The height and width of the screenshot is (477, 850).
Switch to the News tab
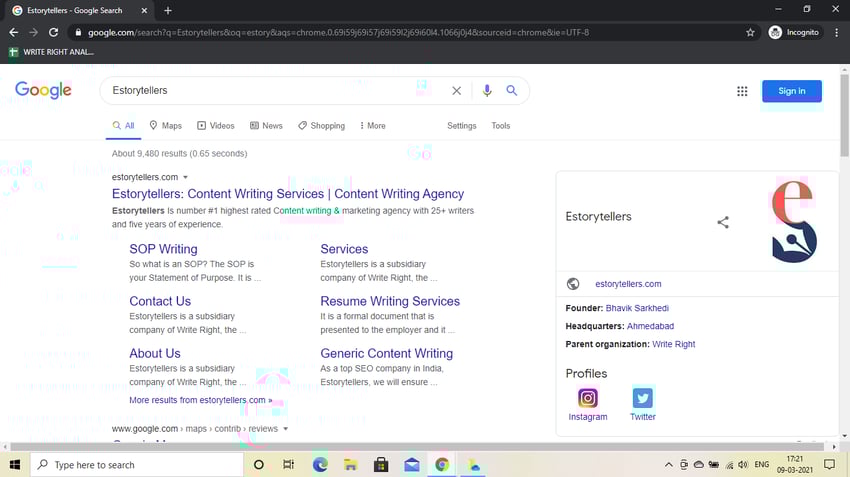pos(266,126)
